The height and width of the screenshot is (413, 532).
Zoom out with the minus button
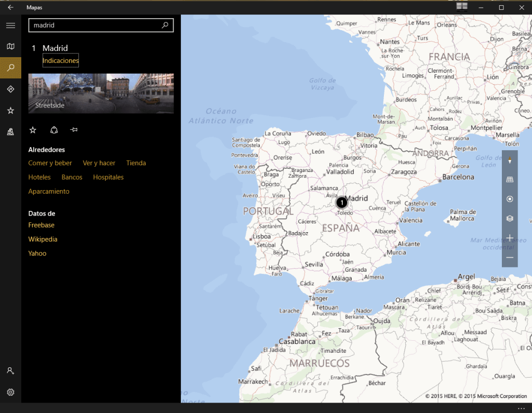pyautogui.click(x=510, y=258)
